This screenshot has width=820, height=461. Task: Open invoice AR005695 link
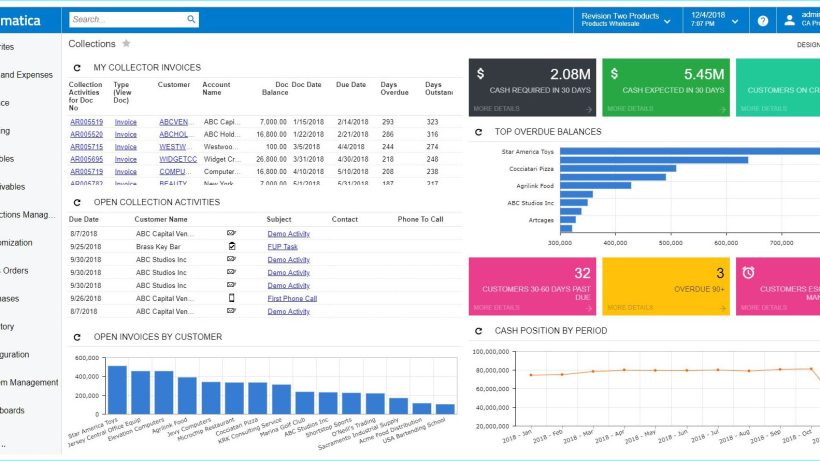tap(86, 159)
